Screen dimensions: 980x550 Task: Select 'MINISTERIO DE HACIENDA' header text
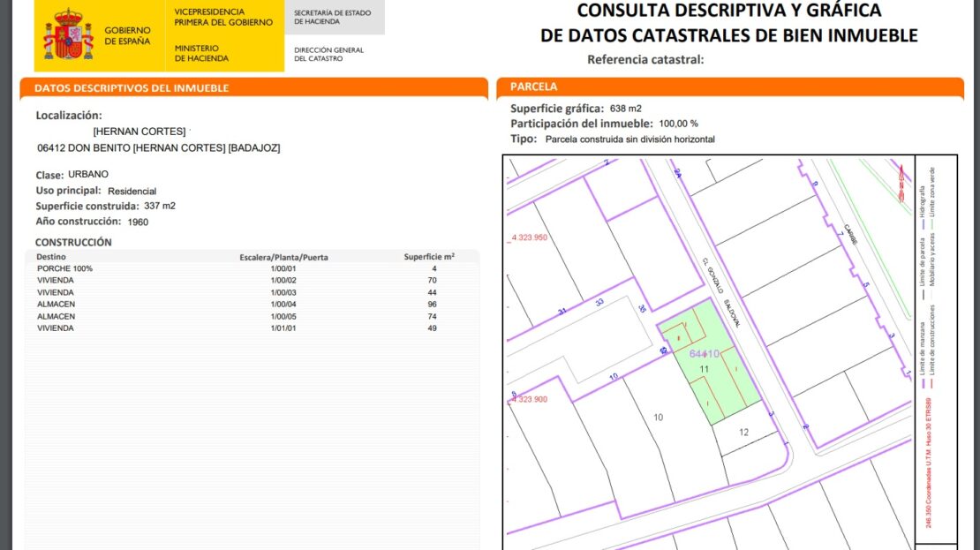click(201, 53)
